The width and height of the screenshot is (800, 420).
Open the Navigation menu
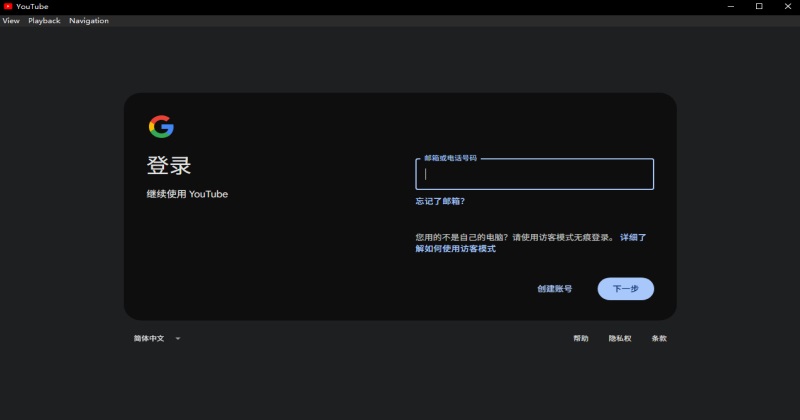(89, 21)
